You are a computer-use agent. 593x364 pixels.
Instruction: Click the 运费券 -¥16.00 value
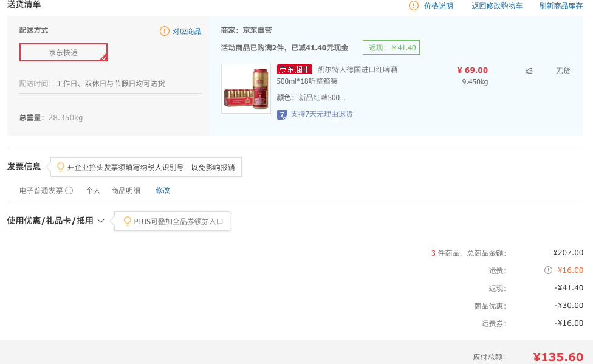click(569, 323)
